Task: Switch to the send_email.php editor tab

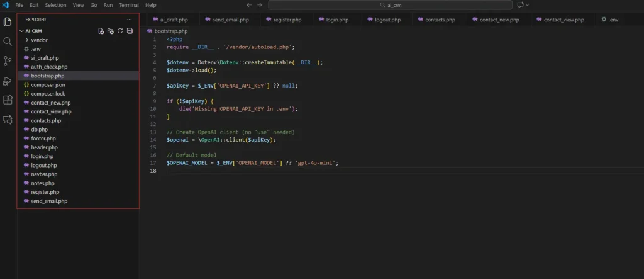Action: coord(231,20)
